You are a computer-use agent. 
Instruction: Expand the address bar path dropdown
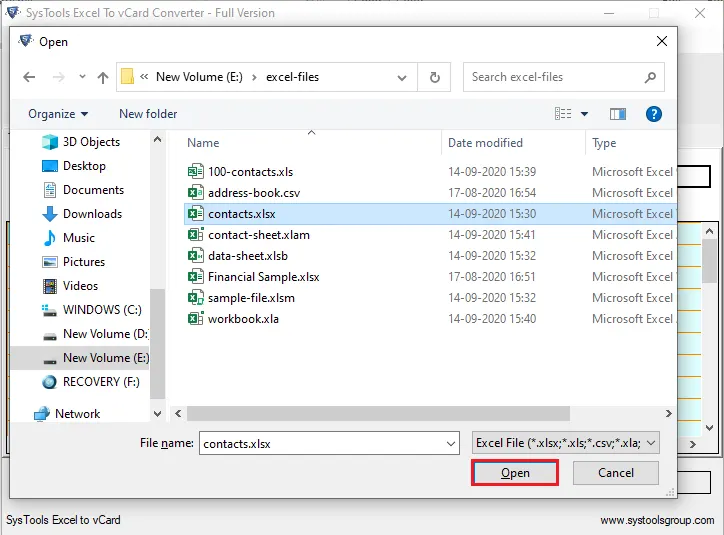coord(402,78)
